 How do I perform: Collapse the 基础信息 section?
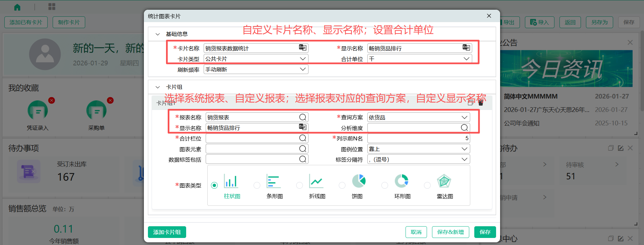click(x=158, y=34)
